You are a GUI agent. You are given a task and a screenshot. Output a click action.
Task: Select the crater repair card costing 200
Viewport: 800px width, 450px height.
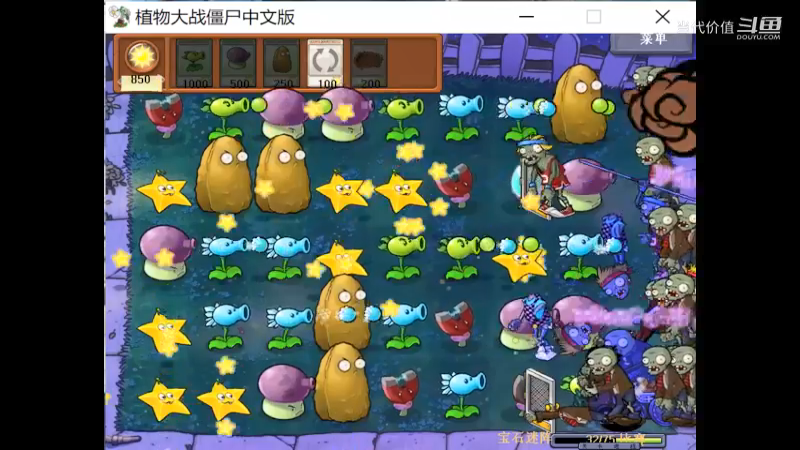pos(369,63)
